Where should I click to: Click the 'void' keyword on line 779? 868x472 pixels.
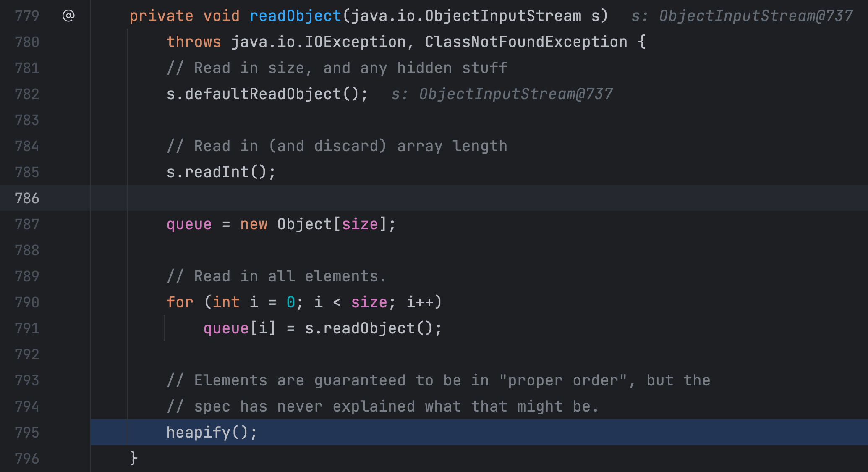pos(221,16)
